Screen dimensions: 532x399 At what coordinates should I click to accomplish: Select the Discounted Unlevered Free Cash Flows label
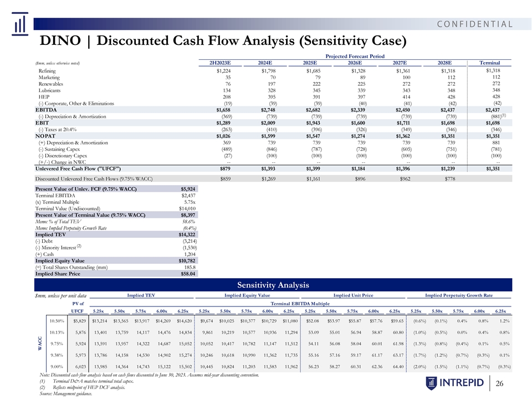(94, 179)
